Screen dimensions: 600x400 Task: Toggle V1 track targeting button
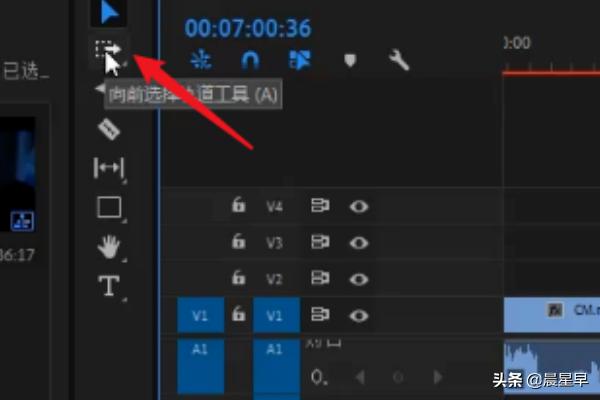(276, 315)
